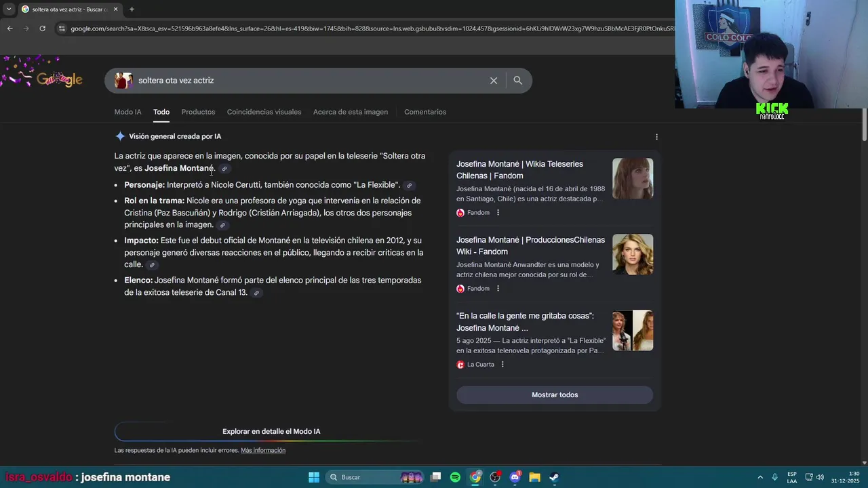Open Task View from the taskbar
868x488 pixels.
(x=436, y=477)
